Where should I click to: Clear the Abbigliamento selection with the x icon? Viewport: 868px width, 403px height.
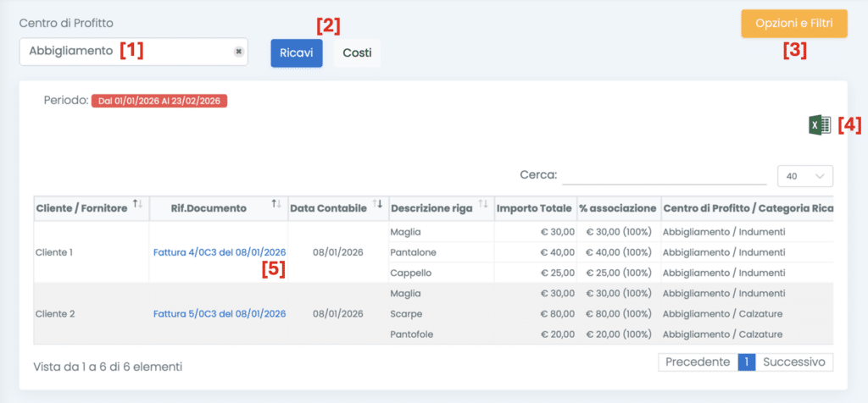[239, 52]
